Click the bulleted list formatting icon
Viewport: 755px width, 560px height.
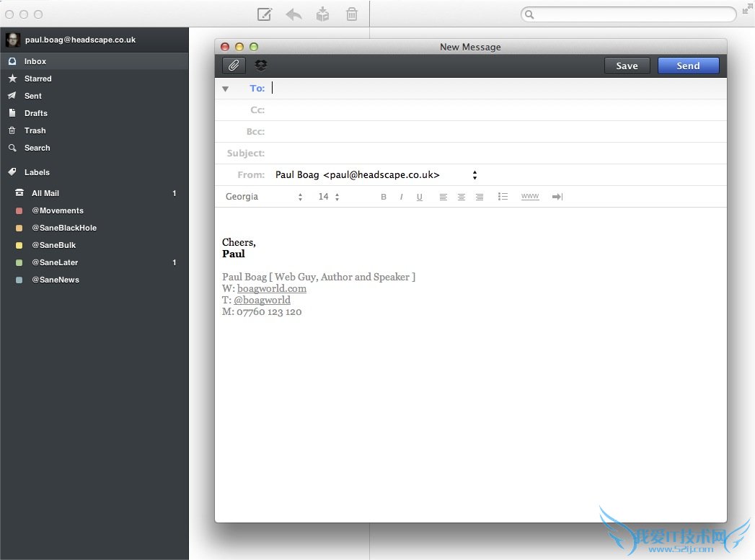pos(503,196)
